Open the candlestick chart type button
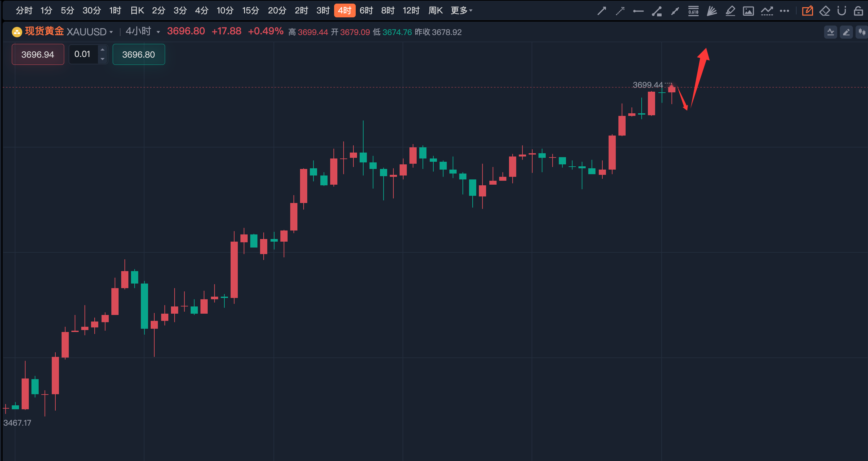Screen dimensions: 868x461 (x=862, y=32)
